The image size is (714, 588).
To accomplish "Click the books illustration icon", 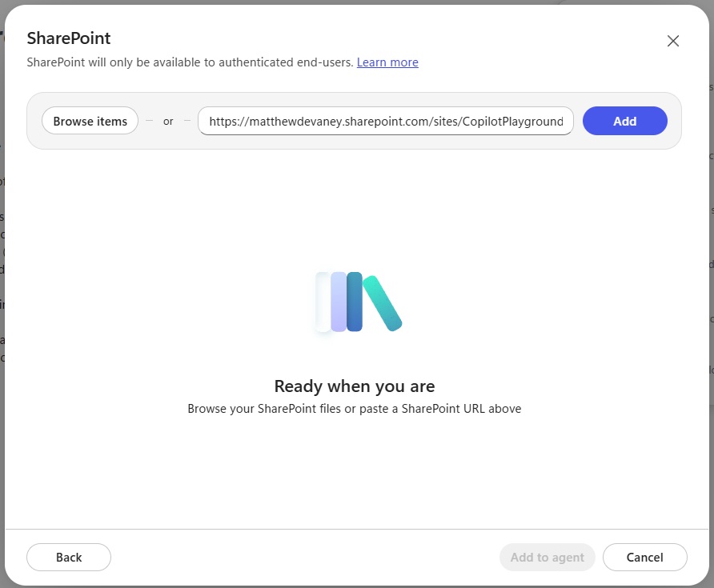I will coord(359,302).
